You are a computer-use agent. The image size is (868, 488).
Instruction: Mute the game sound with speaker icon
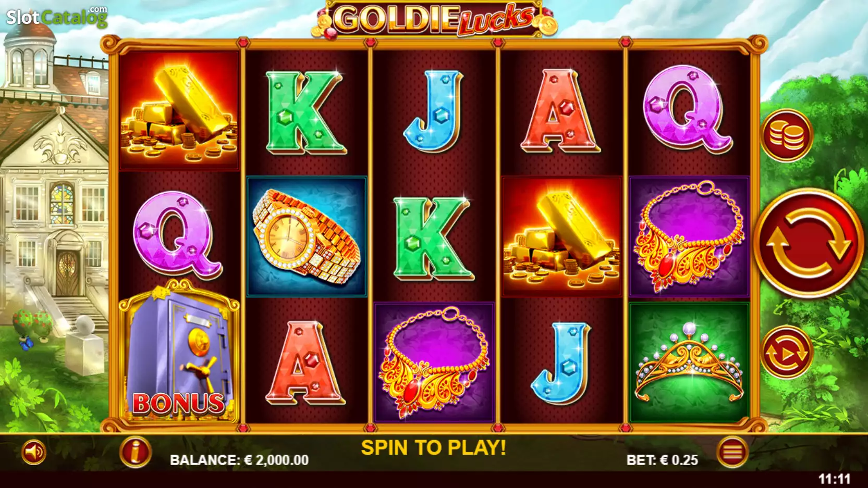[34, 452]
